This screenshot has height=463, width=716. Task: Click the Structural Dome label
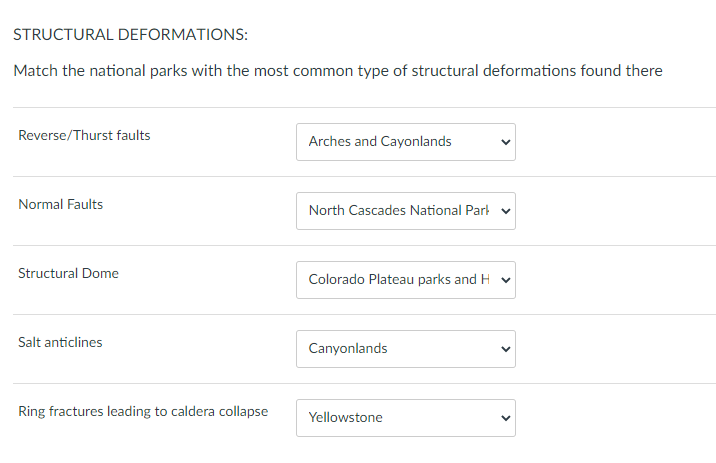[x=68, y=273]
